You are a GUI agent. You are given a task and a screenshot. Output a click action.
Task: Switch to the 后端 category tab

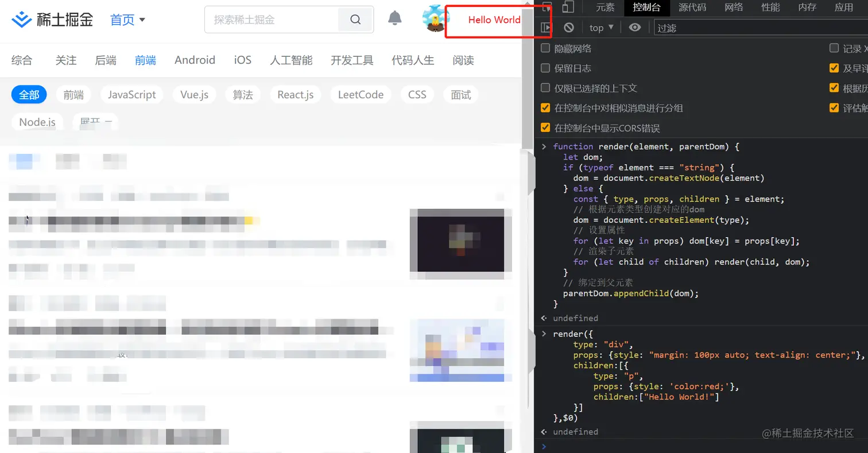[x=106, y=60]
